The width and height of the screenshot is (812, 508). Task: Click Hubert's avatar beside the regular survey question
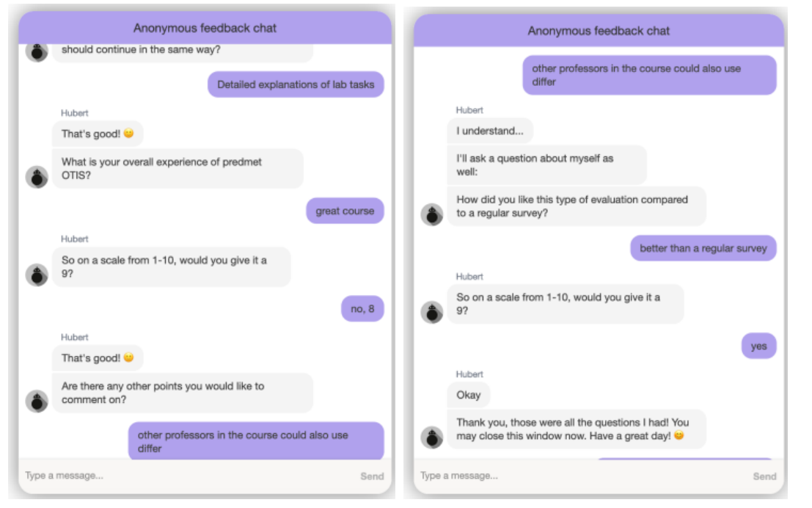pyautogui.click(x=432, y=214)
